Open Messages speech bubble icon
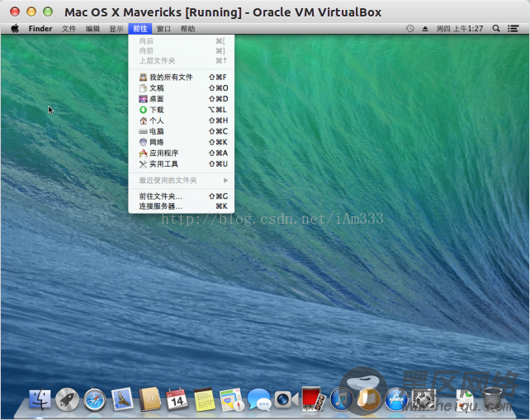530x420 pixels. coord(259,399)
